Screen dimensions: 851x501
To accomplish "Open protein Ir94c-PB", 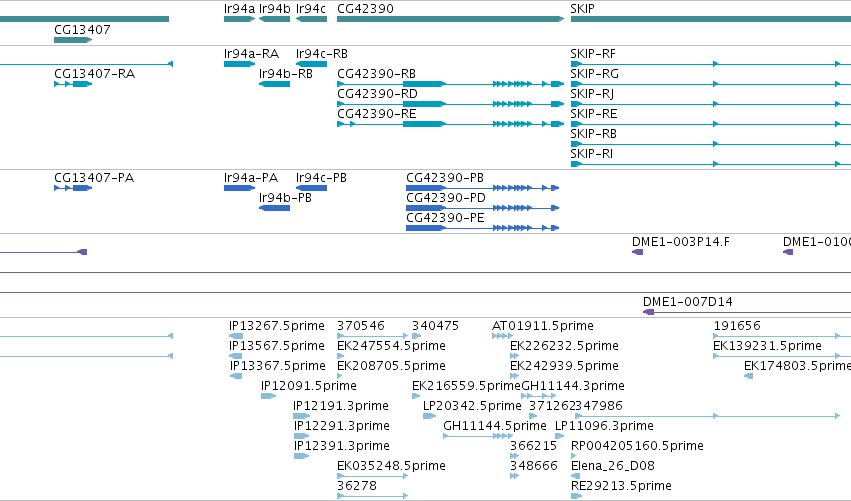I will pyautogui.click(x=312, y=188).
